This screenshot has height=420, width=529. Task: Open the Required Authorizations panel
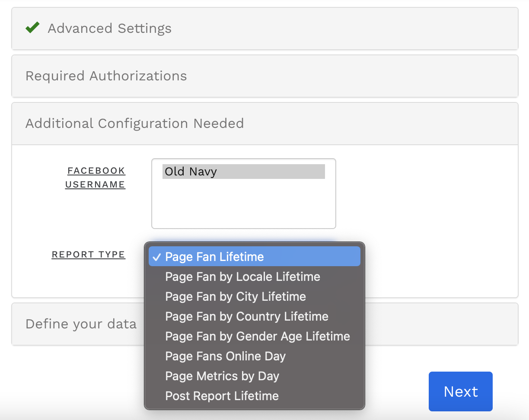coord(106,76)
